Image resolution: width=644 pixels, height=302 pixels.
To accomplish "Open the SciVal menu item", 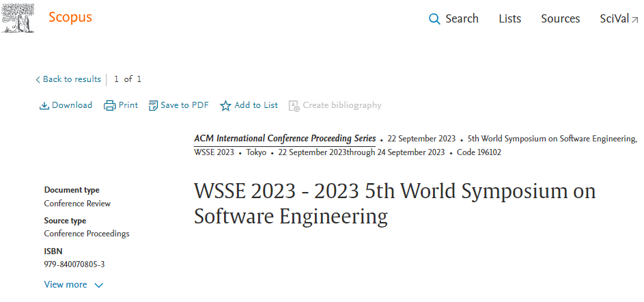I will (614, 19).
